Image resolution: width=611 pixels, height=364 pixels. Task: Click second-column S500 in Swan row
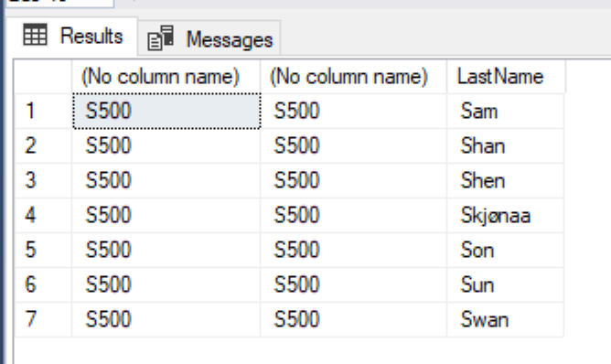pos(354,319)
